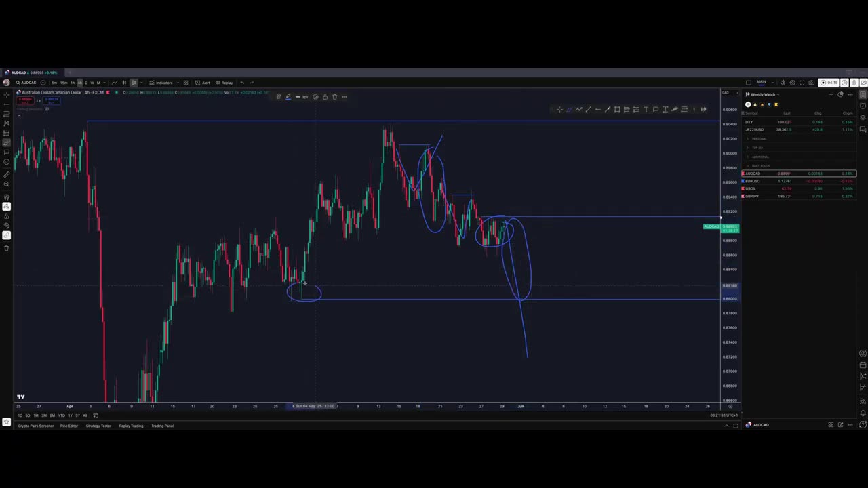Viewport: 868px width, 488px height.
Task: Create an Alert from top toolbar
Action: (x=203, y=83)
